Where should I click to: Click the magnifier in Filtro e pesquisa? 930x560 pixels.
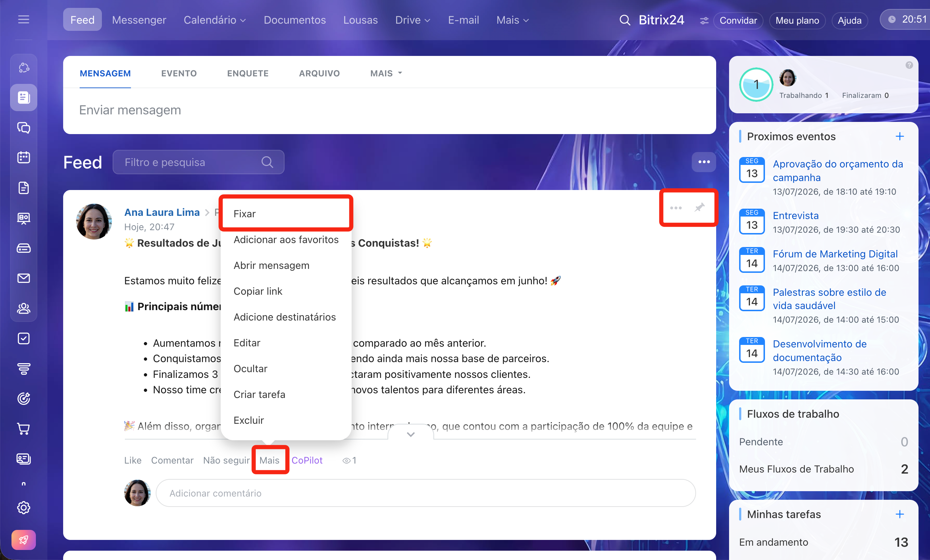(267, 162)
